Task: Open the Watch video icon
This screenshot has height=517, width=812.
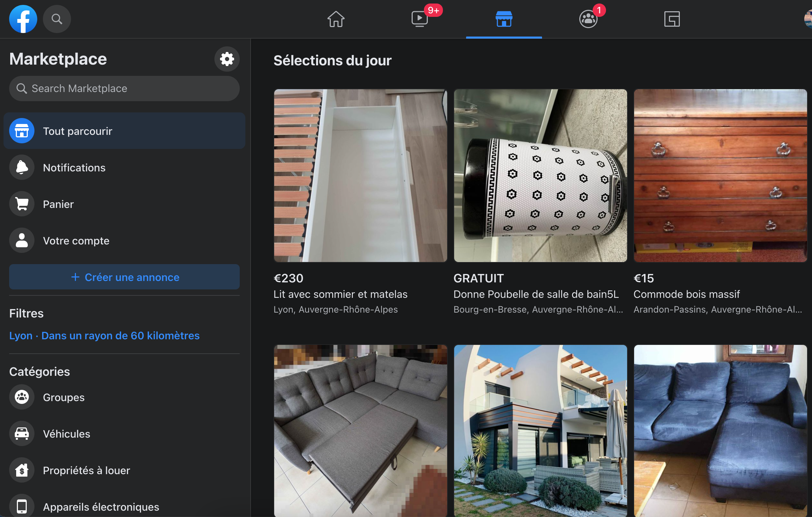Action: point(420,19)
